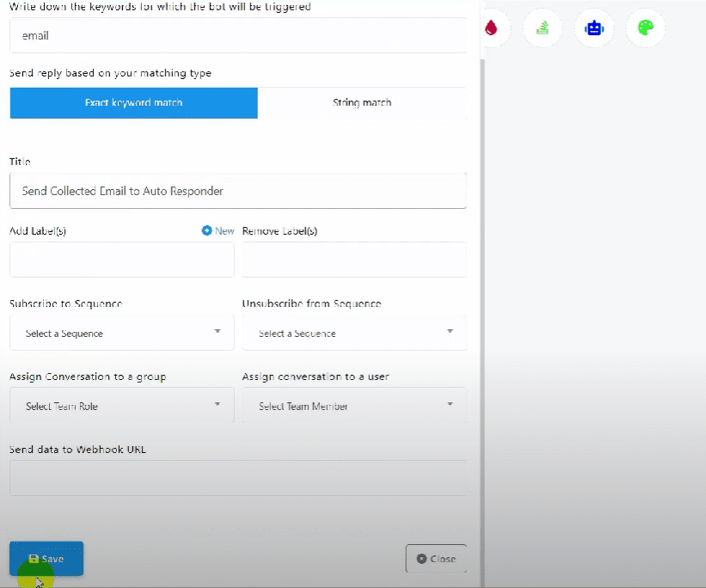This screenshot has width=706, height=588.
Task: Switch to String match option
Action: pyautogui.click(x=362, y=102)
